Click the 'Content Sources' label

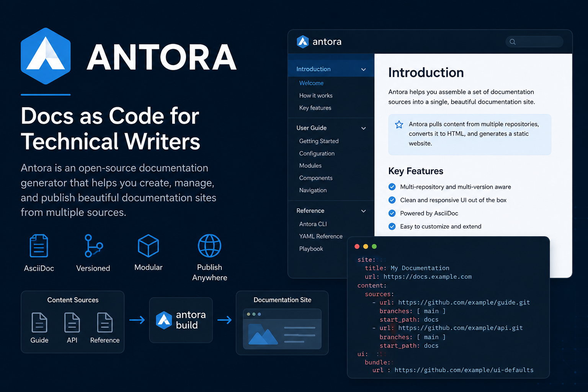73,300
